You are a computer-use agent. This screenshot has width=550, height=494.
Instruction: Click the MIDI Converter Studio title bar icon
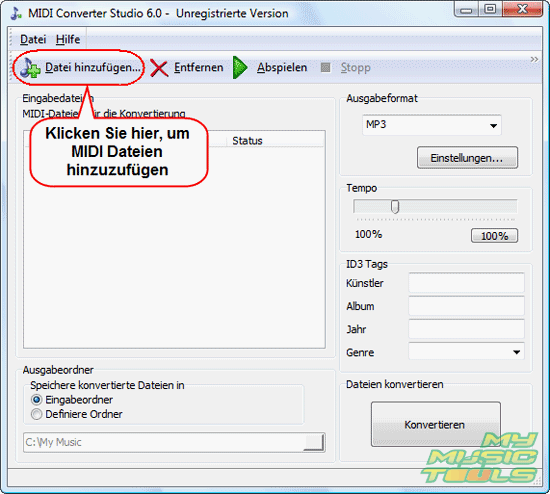click(16, 13)
